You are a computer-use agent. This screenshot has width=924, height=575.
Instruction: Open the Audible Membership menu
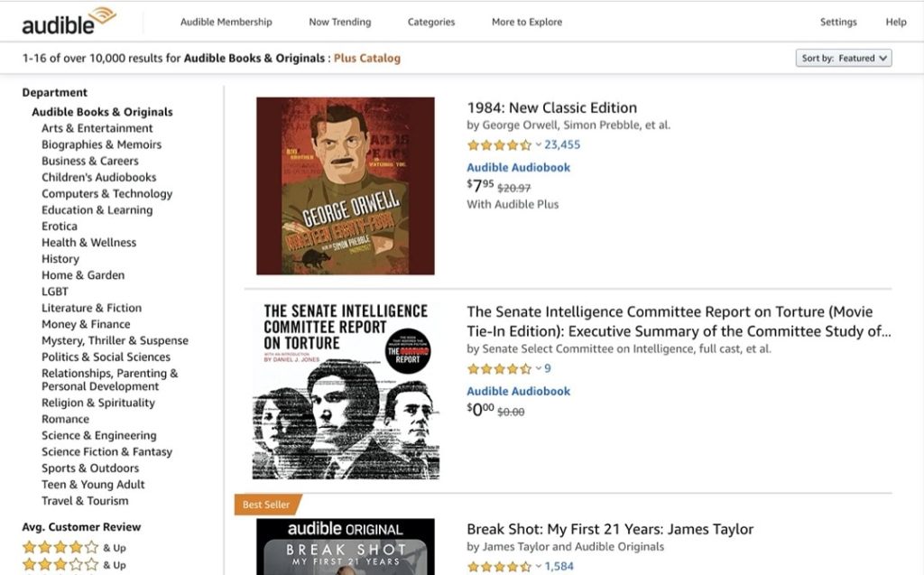(x=226, y=22)
